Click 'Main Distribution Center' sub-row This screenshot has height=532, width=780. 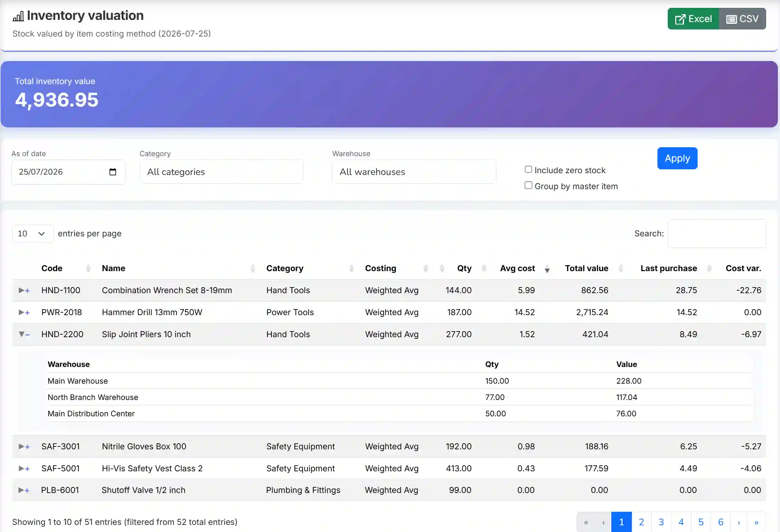pyautogui.click(x=399, y=413)
